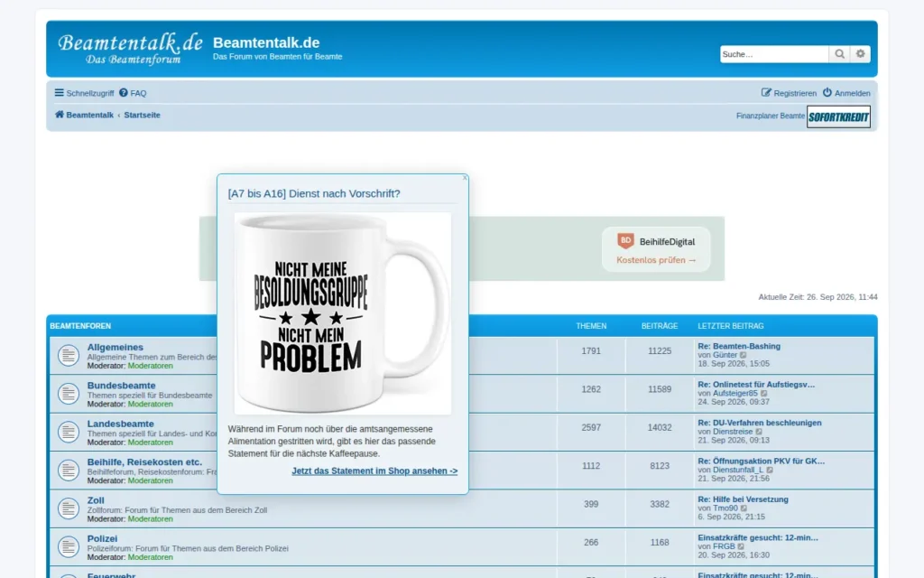Open Schnellzugriff menu
924x578 pixels.
[84, 93]
